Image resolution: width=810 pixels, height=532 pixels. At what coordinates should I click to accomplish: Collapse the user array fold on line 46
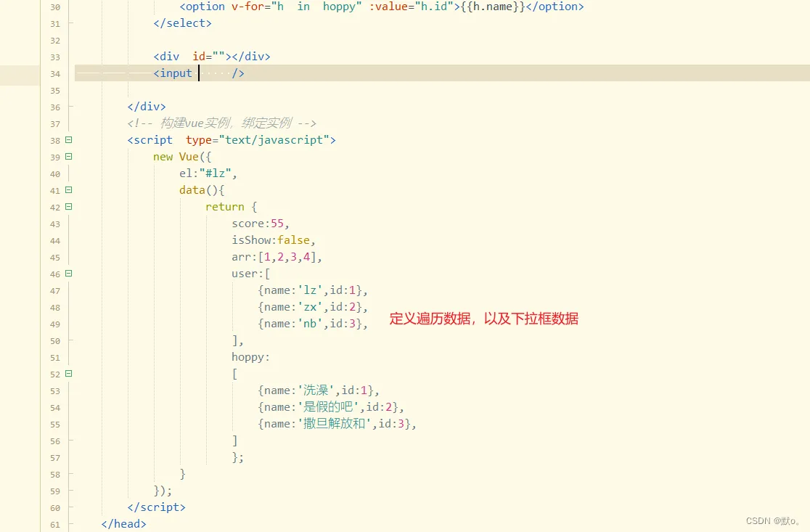coord(69,274)
